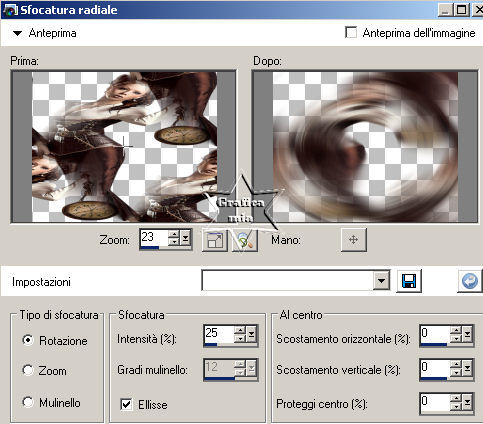
Task: Click the blue reset arrow icon
Action: 470,281
